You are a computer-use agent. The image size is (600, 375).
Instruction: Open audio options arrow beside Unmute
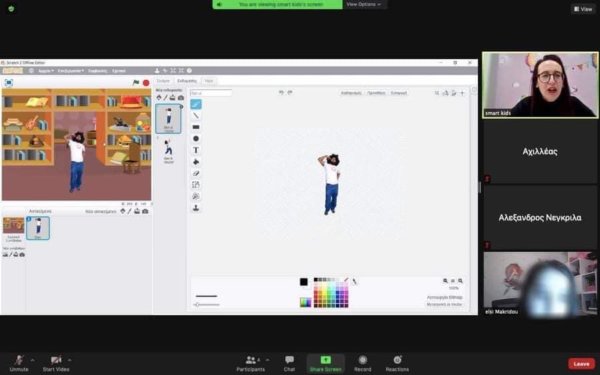(x=32, y=360)
